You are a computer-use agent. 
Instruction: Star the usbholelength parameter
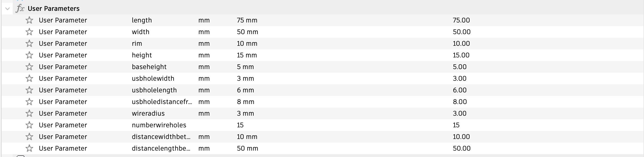29,90
